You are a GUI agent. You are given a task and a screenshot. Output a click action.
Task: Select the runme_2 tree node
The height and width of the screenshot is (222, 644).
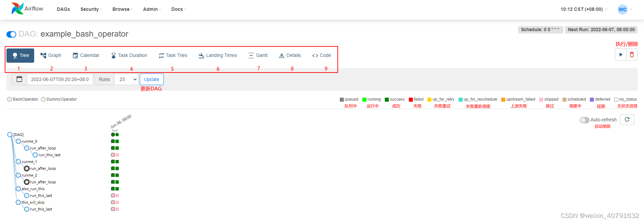tap(18, 175)
